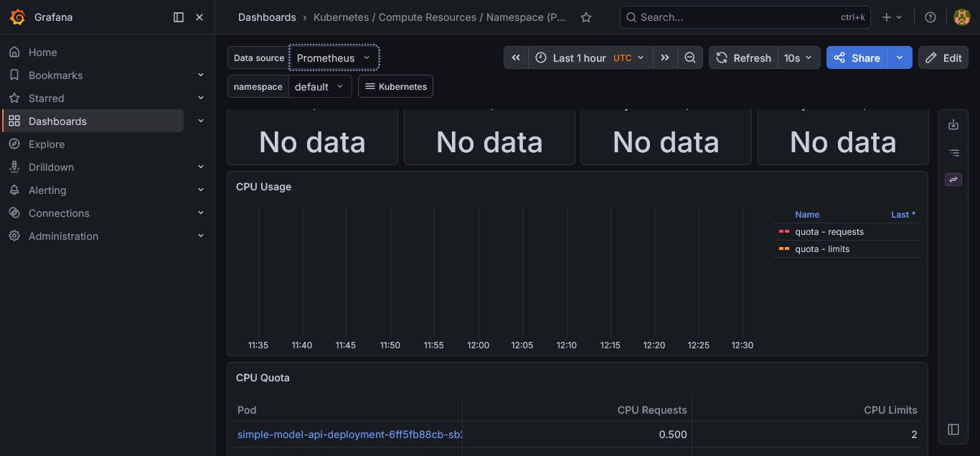Expand the Connections section chevron

pos(201,213)
